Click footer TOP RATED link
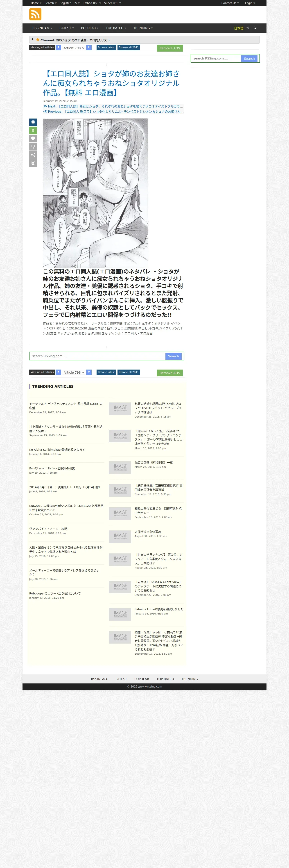This screenshot has width=289, height=868. pos(165,679)
